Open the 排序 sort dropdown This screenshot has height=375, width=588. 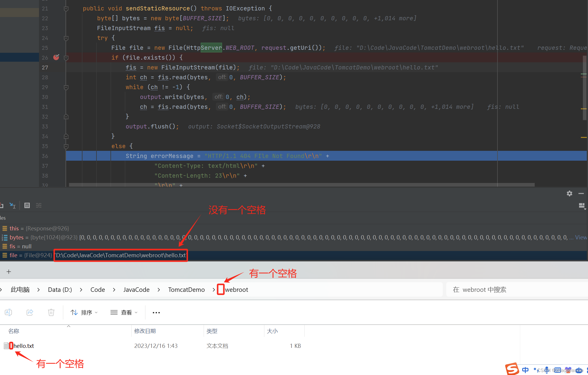click(84, 312)
